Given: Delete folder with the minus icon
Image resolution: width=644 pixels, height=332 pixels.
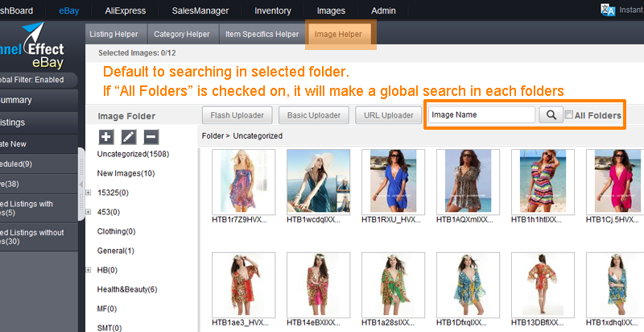Looking at the screenshot, I should point(151,137).
